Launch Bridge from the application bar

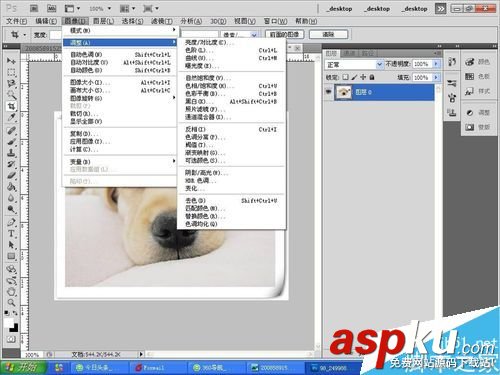click(34, 8)
